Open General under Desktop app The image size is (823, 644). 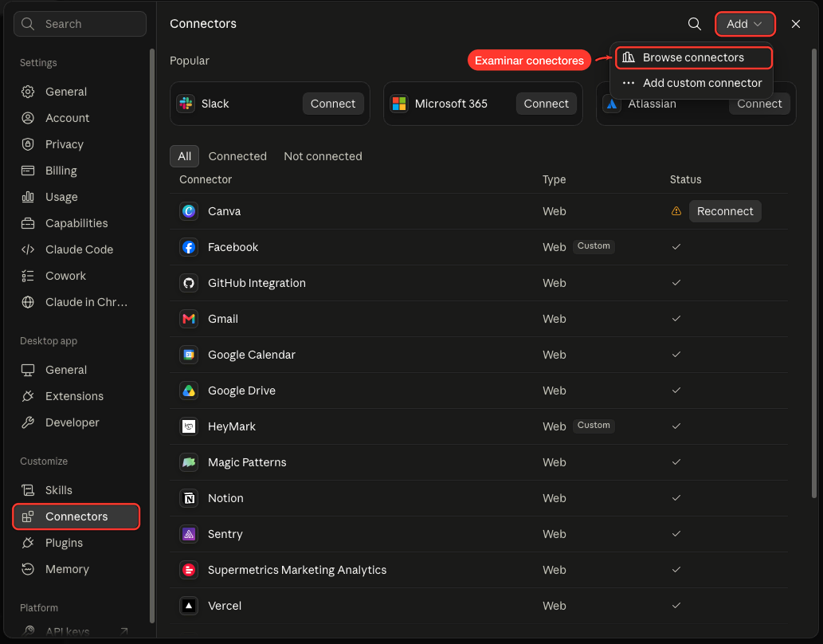point(76,370)
